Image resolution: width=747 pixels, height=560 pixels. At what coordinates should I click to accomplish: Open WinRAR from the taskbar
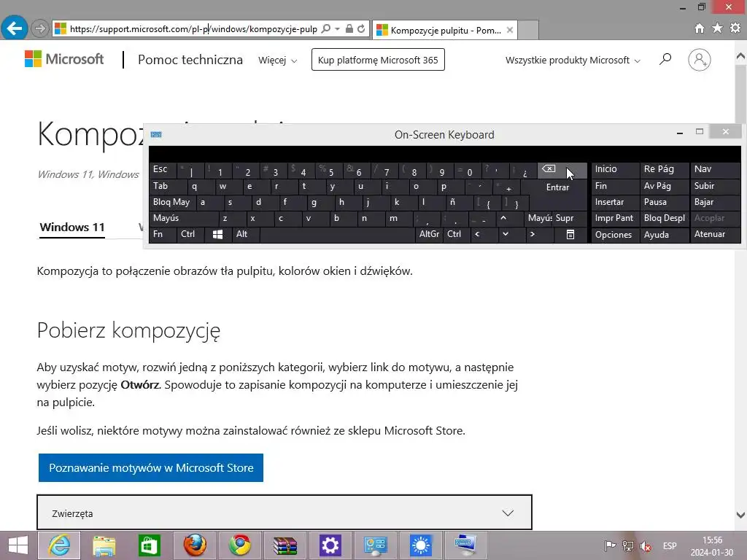[x=285, y=545]
